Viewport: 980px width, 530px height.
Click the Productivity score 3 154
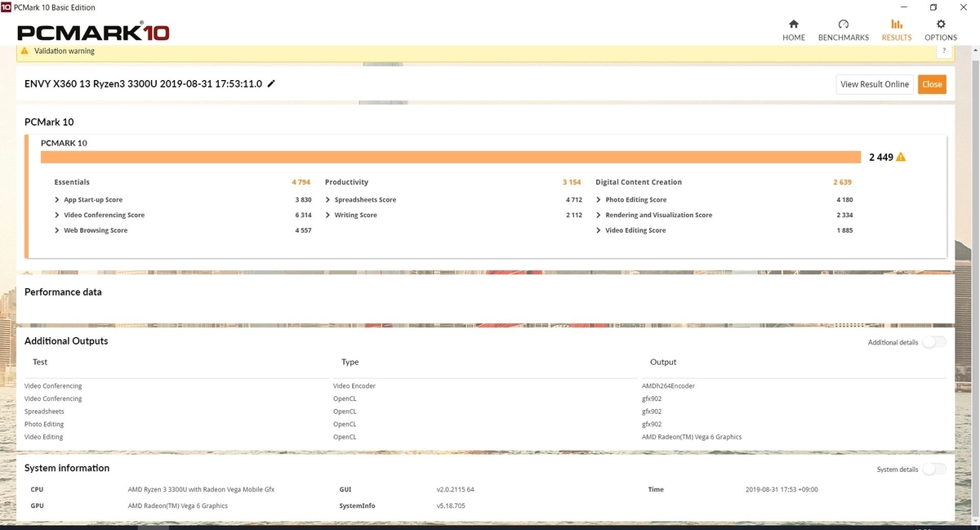pos(572,182)
